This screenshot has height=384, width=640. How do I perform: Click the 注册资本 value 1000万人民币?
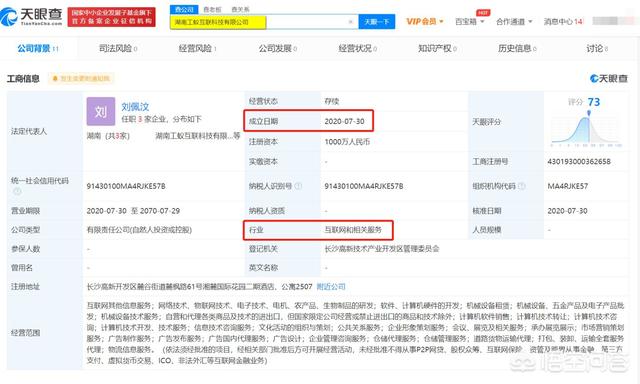pyautogui.click(x=347, y=142)
